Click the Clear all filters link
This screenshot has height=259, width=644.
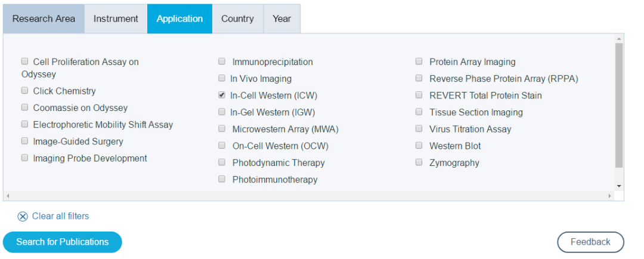tap(60, 216)
